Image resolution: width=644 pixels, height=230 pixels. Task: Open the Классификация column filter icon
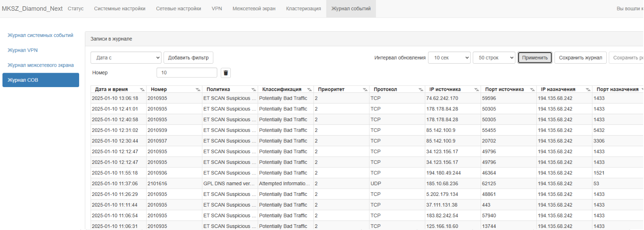click(309, 90)
